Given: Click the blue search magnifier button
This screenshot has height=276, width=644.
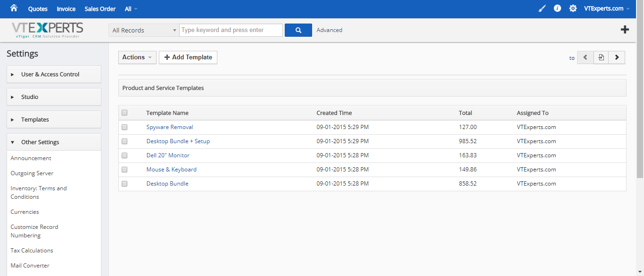Looking at the screenshot, I should (x=298, y=30).
